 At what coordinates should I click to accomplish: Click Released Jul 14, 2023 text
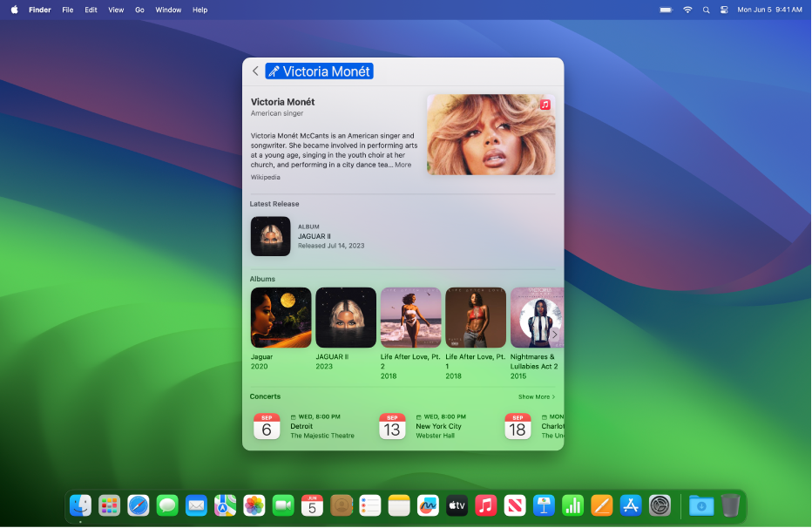coord(331,246)
